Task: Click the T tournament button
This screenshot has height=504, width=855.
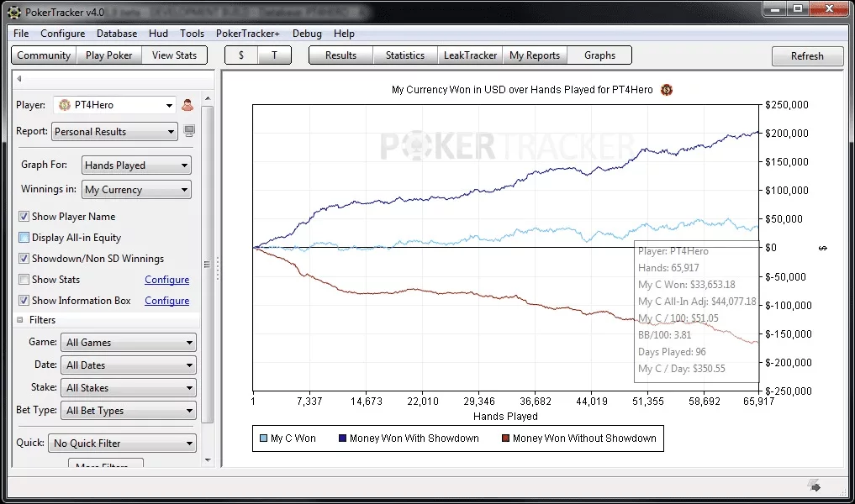Action: [274, 55]
